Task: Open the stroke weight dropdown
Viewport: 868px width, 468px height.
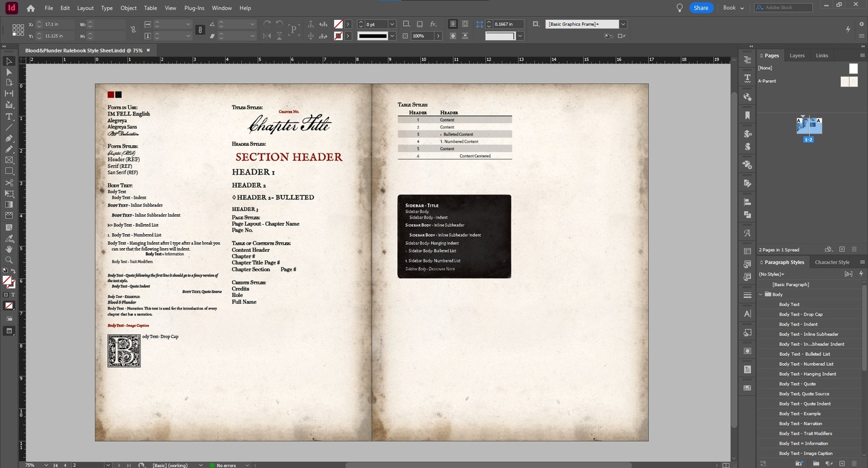Action: point(392,24)
